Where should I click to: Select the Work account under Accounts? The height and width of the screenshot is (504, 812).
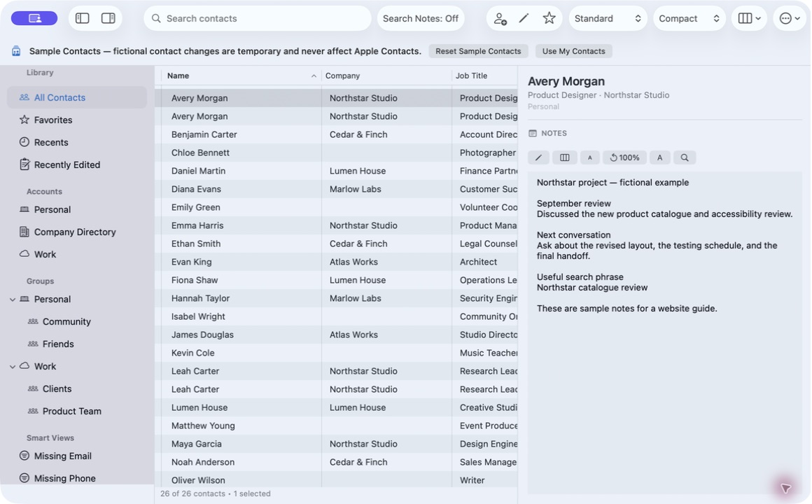point(76,254)
